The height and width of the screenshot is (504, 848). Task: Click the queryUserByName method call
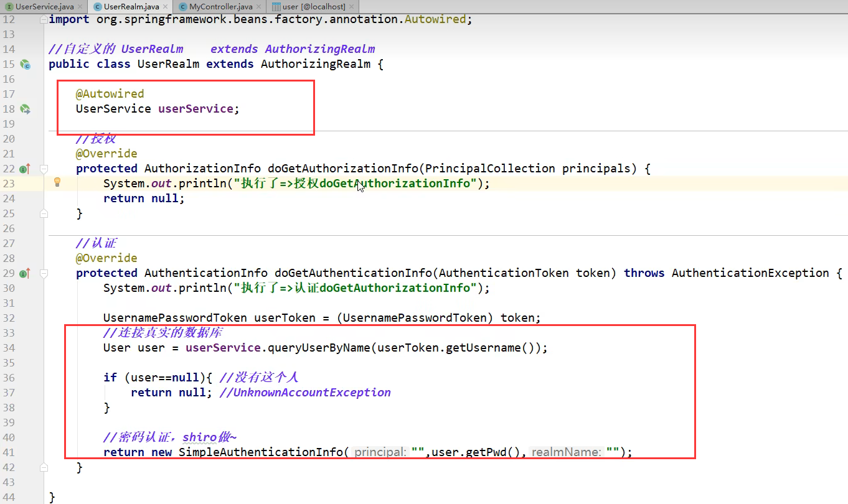pos(319,348)
